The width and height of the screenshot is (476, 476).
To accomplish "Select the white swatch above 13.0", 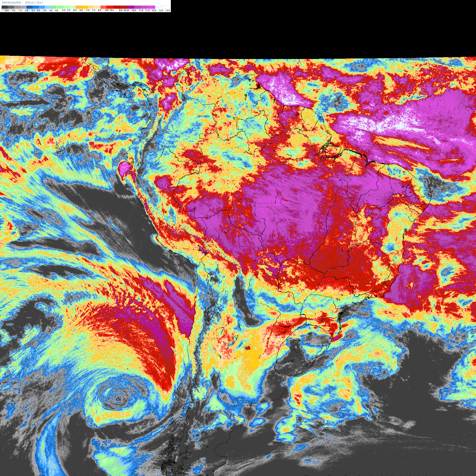I will (166, 7).
